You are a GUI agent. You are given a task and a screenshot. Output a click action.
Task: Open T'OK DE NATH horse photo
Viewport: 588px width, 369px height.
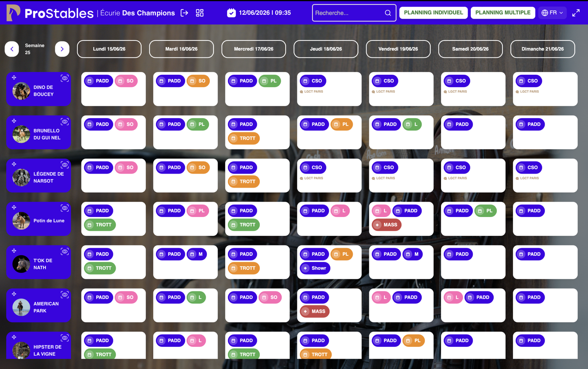coord(21,264)
